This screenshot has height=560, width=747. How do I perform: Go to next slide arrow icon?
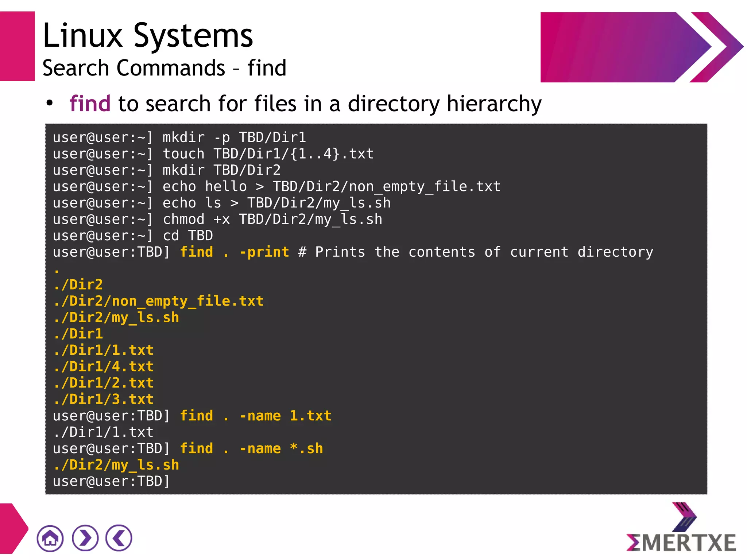coord(85,538)
